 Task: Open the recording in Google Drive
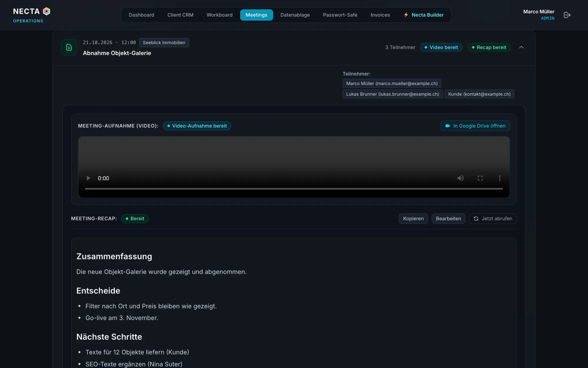click(475, 126)
